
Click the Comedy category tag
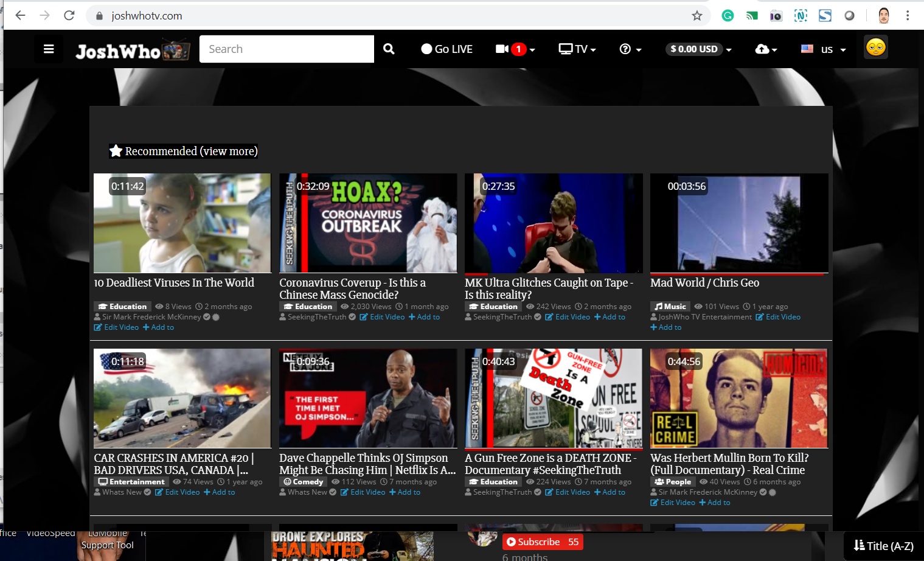(303, 482)
